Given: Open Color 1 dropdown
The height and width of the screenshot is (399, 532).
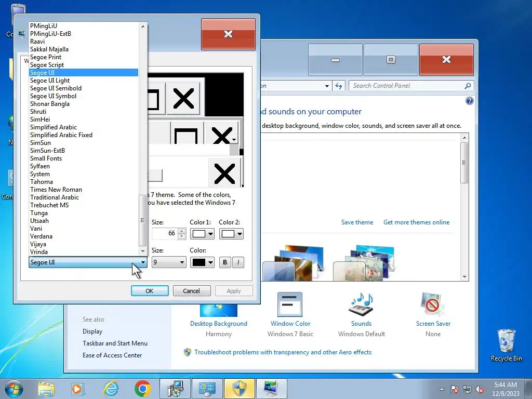Looking at the screenshot, I should (202, 234).
